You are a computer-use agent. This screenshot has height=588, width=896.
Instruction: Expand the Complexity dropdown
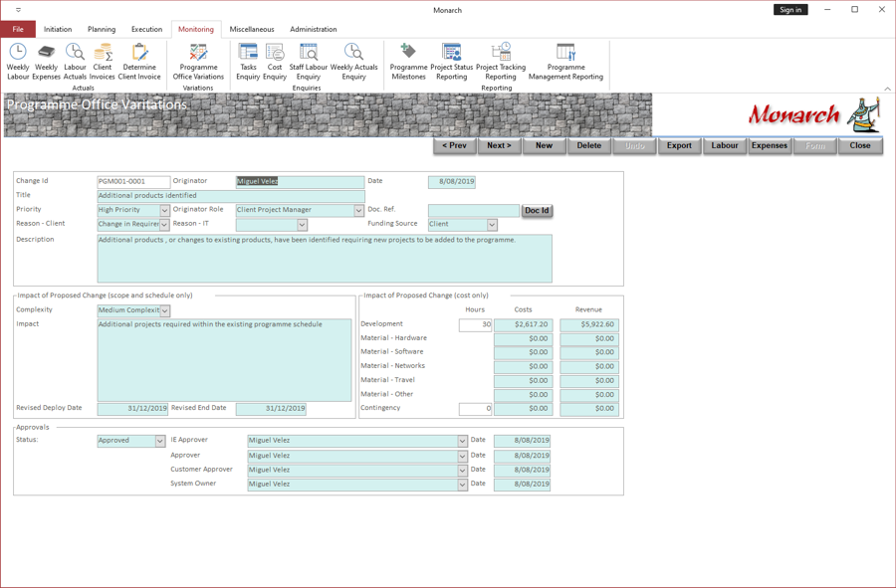(164, 311)
